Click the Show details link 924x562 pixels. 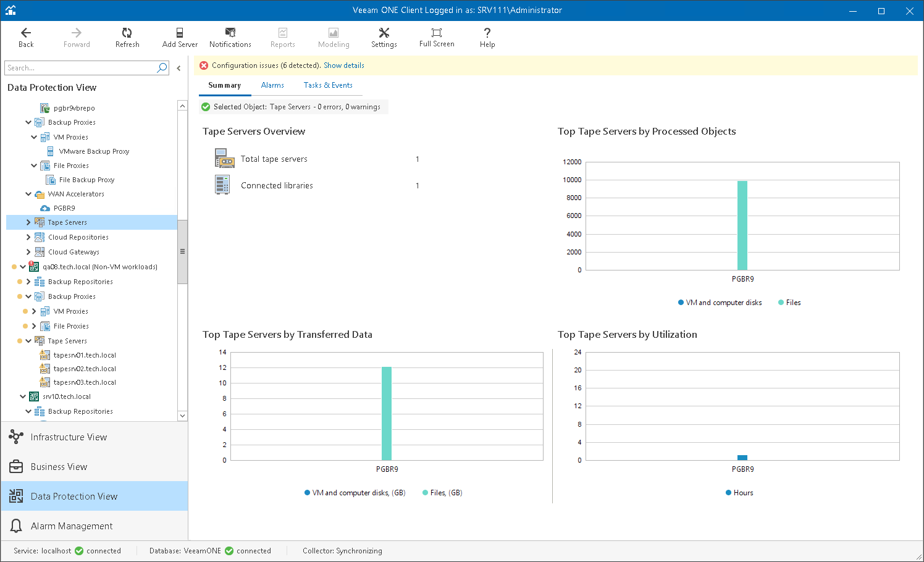(x=344, y=65)
